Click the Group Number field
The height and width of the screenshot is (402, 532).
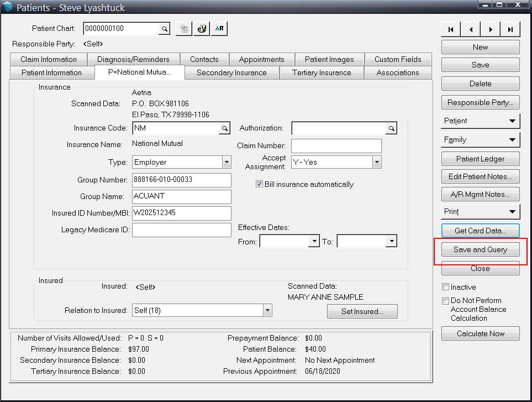click(x=182, y=180)
